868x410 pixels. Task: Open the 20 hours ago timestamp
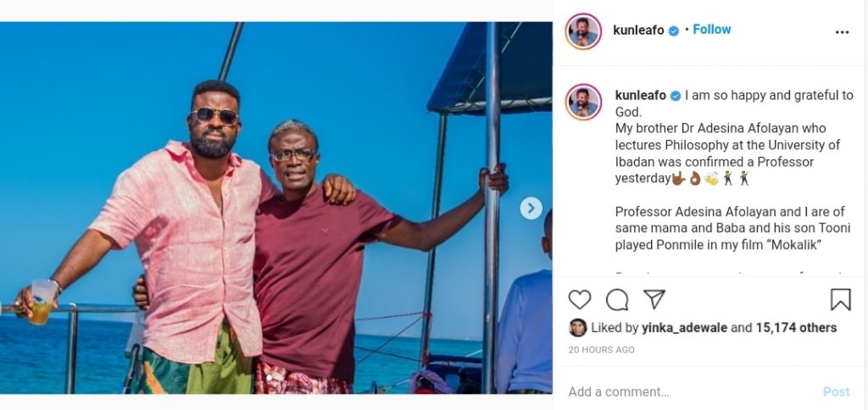(x=603, y=348)
